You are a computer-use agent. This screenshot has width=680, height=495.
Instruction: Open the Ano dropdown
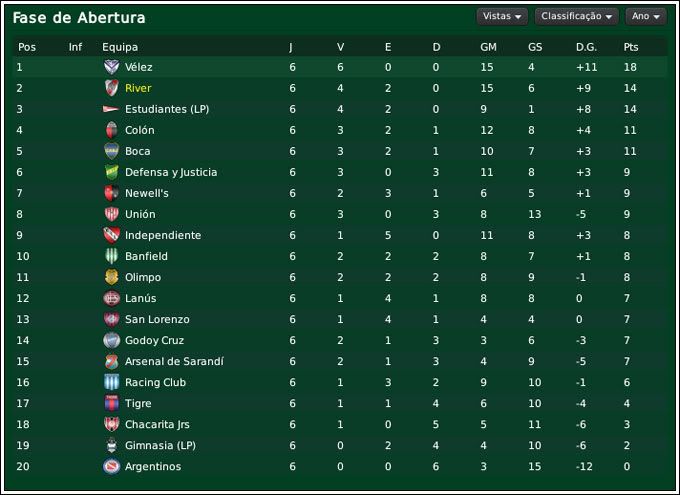click(x=645, y=16)
